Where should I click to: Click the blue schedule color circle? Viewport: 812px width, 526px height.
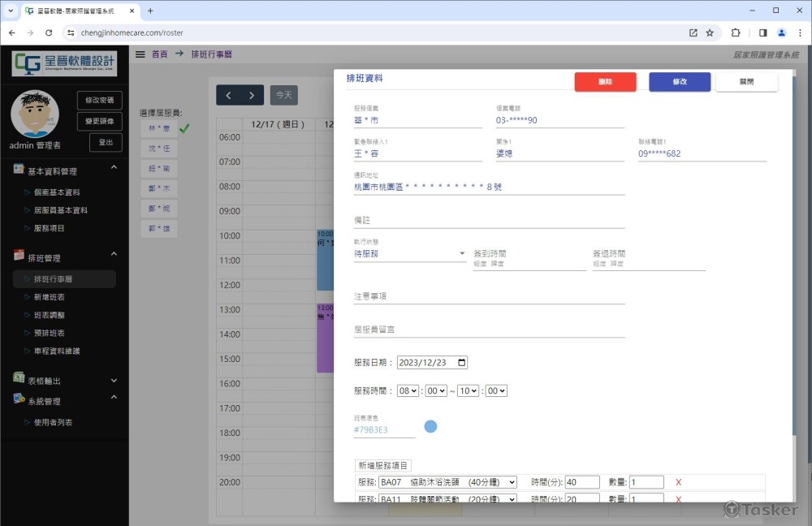tap(430, 426)
